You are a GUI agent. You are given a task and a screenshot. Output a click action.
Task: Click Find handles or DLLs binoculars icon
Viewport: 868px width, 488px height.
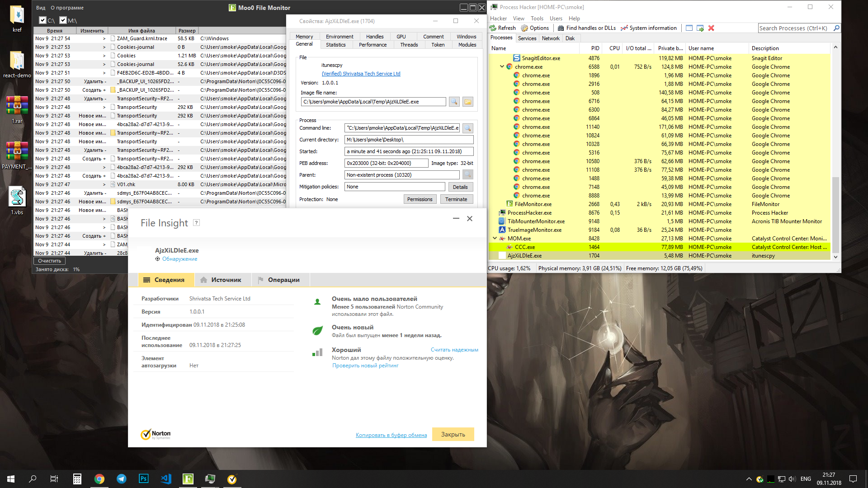point(561,28)
